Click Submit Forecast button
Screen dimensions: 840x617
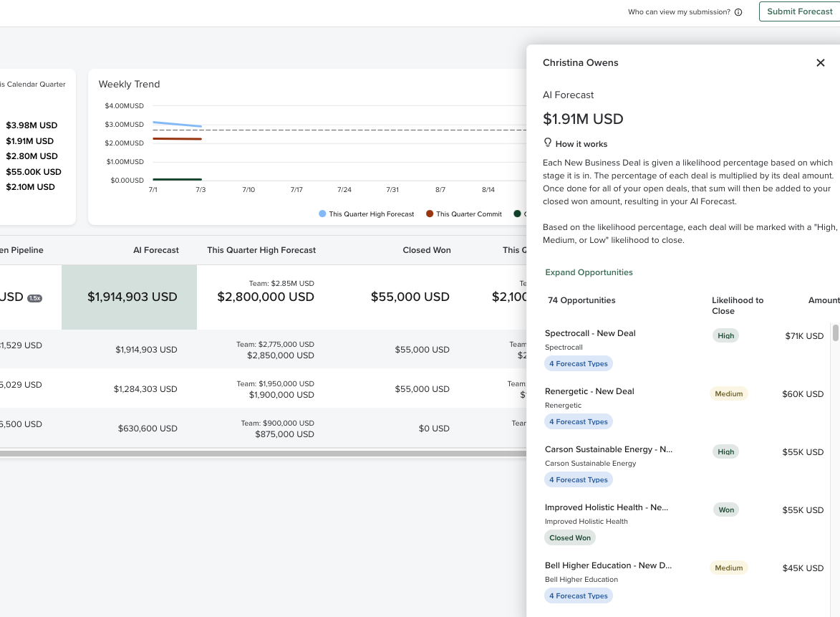(799, 11)
